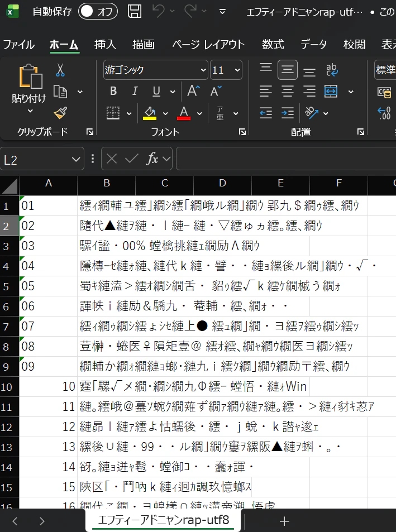396x532 pixels.
Task: Decrease font size with smaller A icon
Action: pyautogui.click(x=216, y=91)
